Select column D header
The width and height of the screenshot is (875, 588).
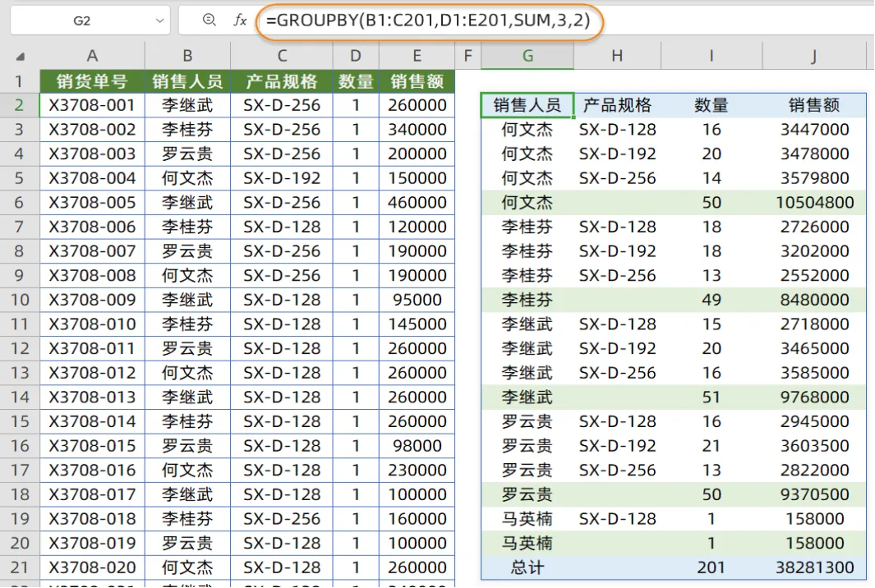tap(356, 56)
